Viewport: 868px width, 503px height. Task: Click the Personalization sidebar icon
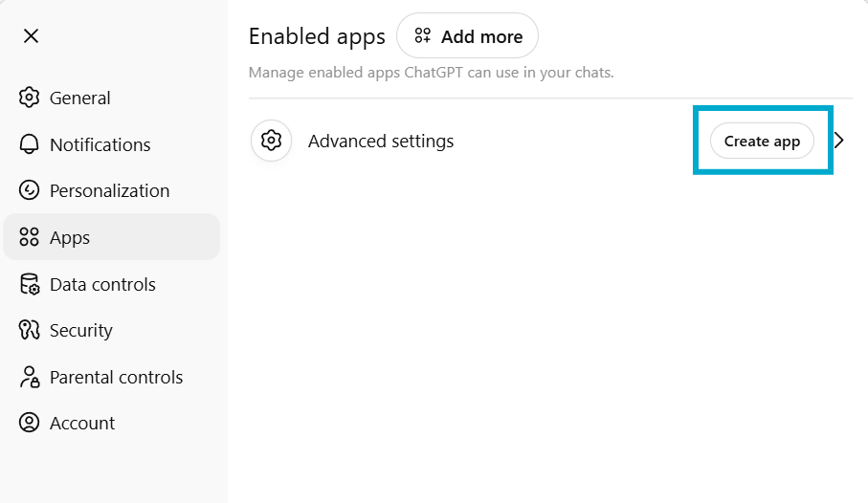point(30,190)
